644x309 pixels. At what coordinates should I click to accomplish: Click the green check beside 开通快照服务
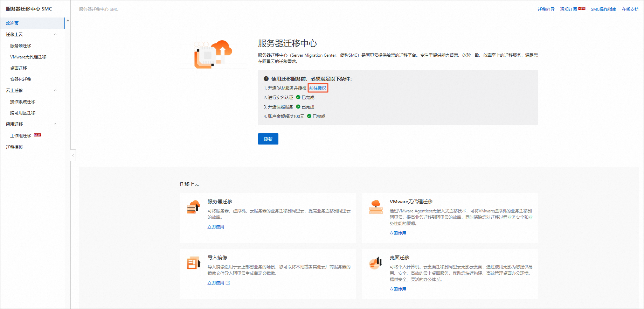298,107
